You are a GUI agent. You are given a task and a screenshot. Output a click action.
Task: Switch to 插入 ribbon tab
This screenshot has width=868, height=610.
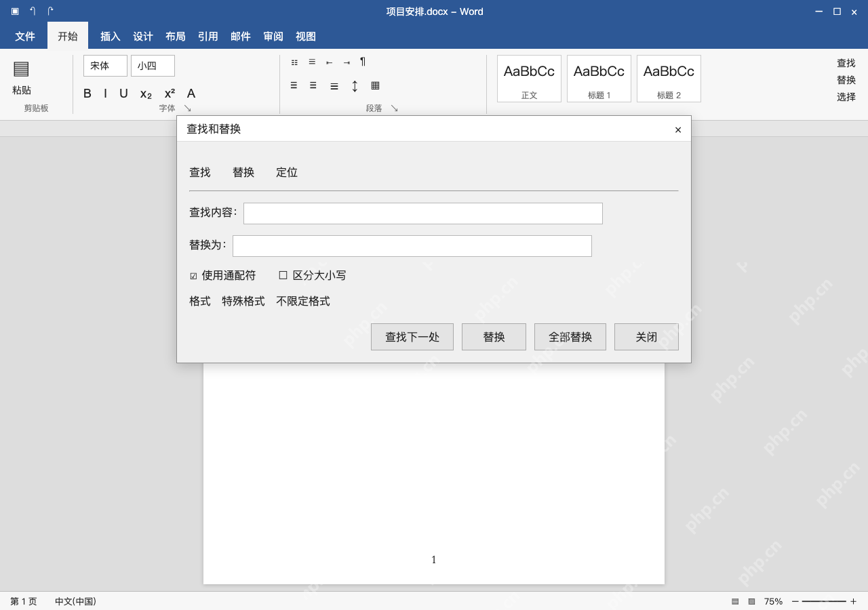pyautogui.click(x=111, y=36)
